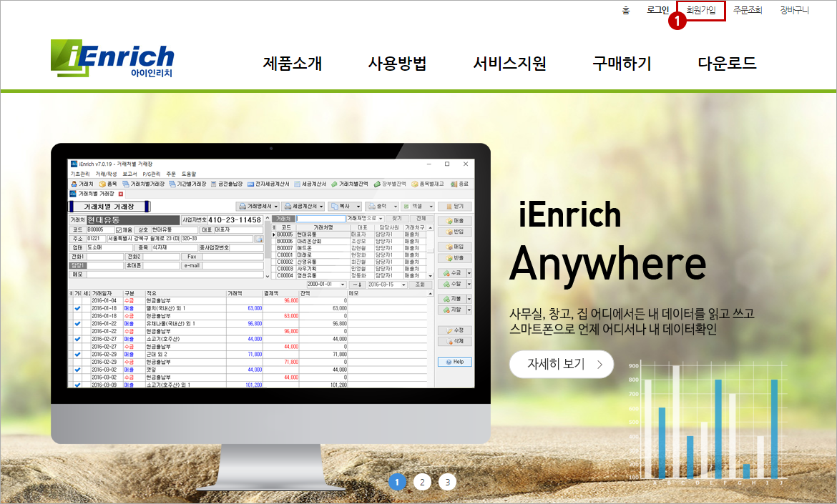Open 장부별잔액 toolbar icon

coord(390,184)
